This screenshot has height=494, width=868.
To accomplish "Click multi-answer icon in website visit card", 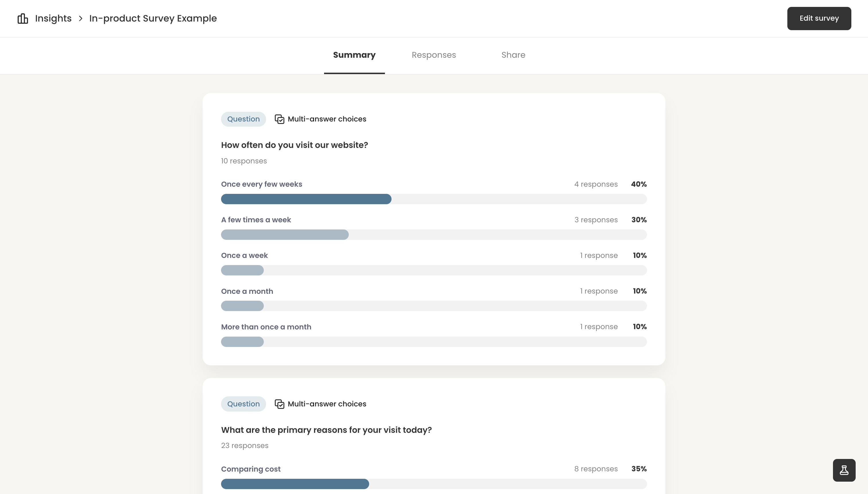I will click(x=279, y=119).
